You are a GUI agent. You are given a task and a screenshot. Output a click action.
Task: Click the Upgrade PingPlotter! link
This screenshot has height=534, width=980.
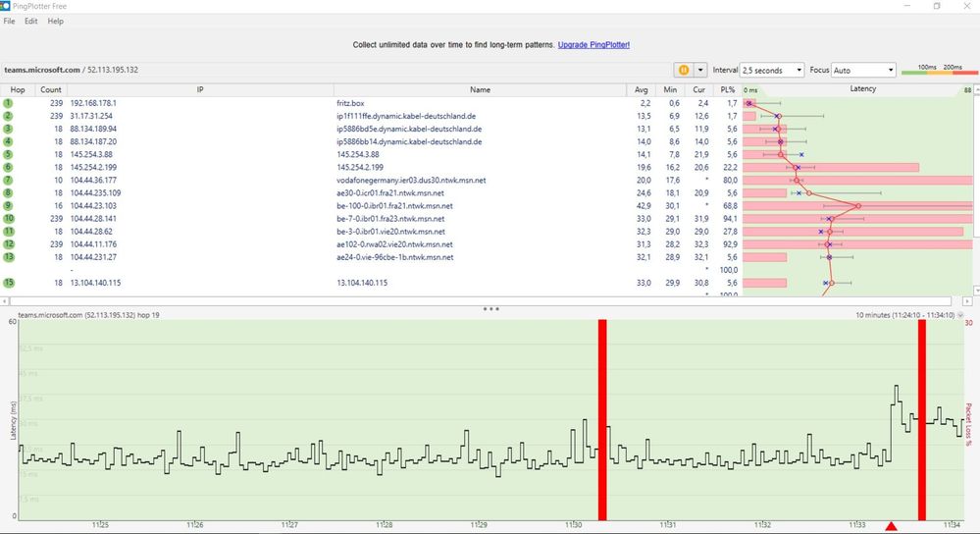[x=593, y=45]
